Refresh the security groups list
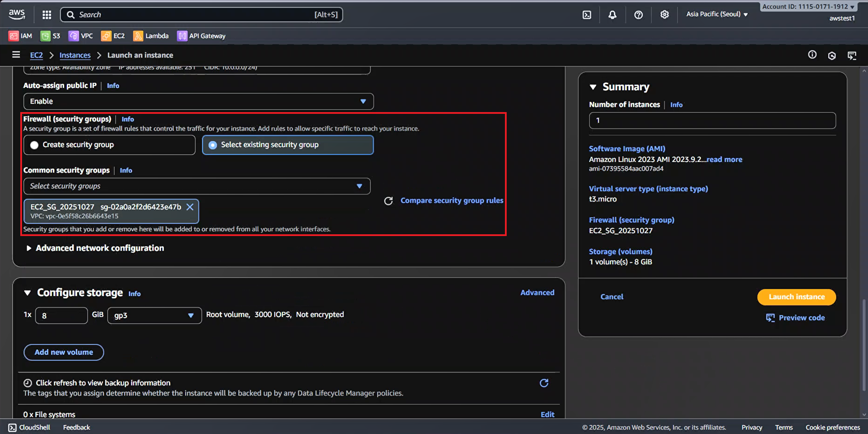Viewport: 868px width, 434px height. click(388, 201)
